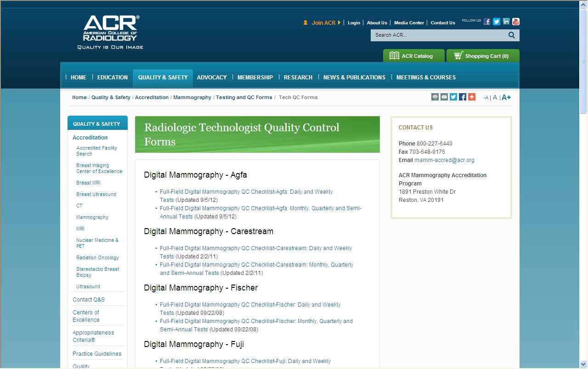Open Agfa Monthly, Quarterly, Semi-Annual checklist
Viewport: 588px width, 369px height.
pyautogui.click(x=260, y=212)
